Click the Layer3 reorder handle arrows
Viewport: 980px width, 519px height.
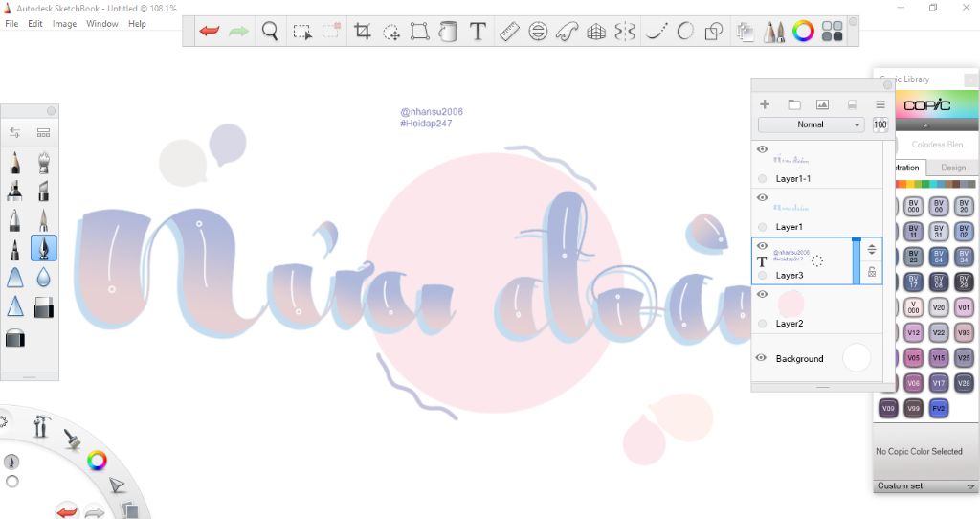(872, 250)
